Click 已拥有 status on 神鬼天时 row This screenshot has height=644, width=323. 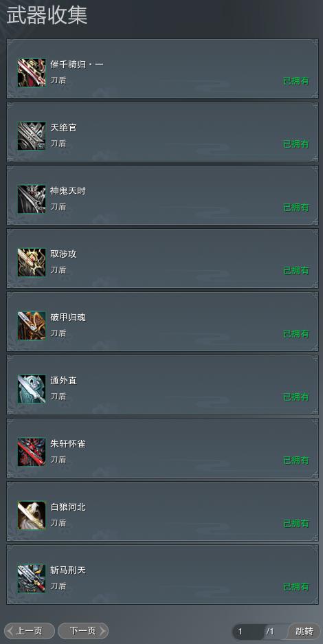point(296,208)
